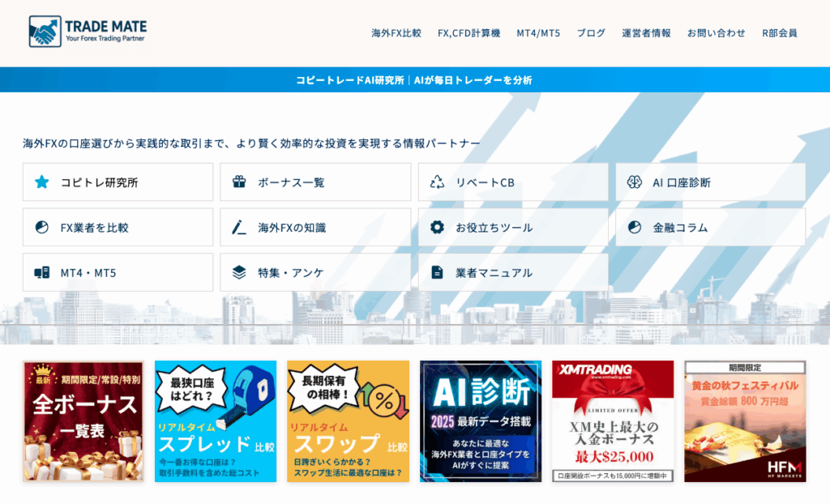Image resolution: width=830 pixels, height=504 pixels.
Task: Click the brain icon for AI 口座診断
Action: (x=635, y=182)
